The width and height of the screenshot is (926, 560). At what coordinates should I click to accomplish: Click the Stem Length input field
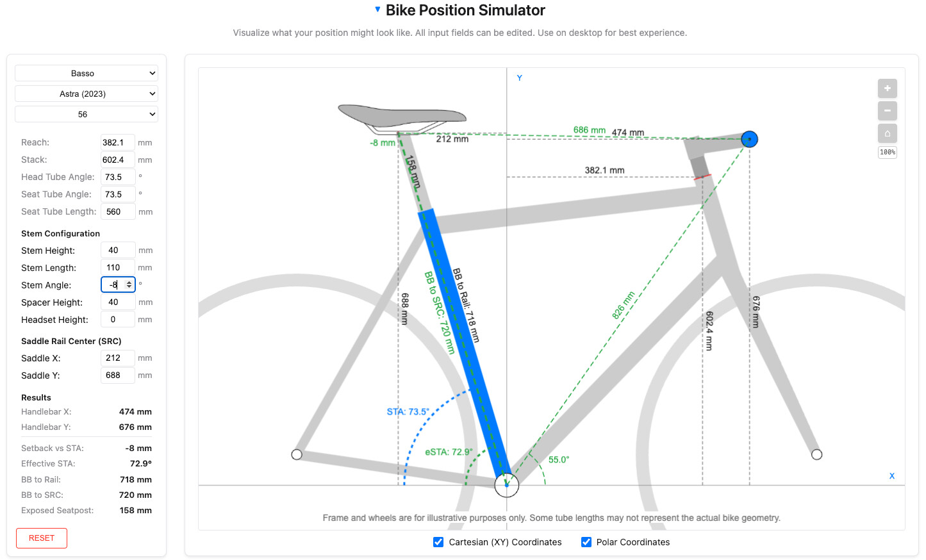click(x=117, y=268)
